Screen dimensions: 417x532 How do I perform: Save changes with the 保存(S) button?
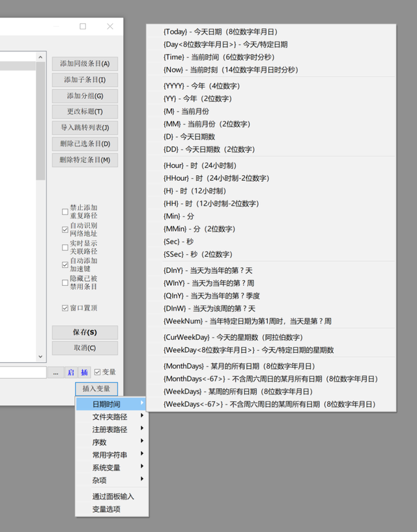pos(85,333)
